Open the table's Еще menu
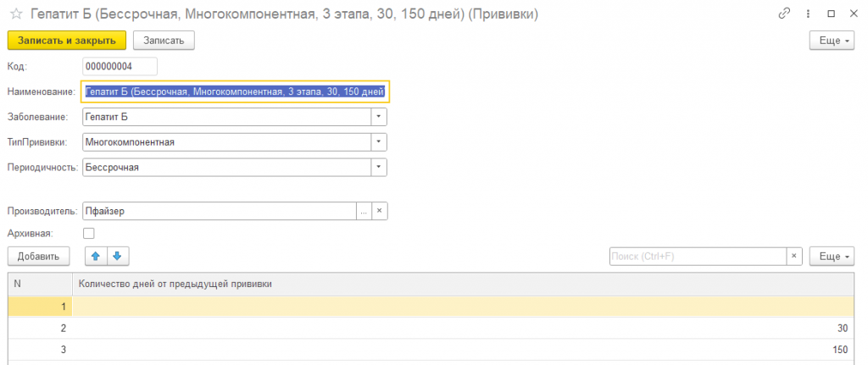This screenshot has width=868, height=365. click(x=833, y=256)
